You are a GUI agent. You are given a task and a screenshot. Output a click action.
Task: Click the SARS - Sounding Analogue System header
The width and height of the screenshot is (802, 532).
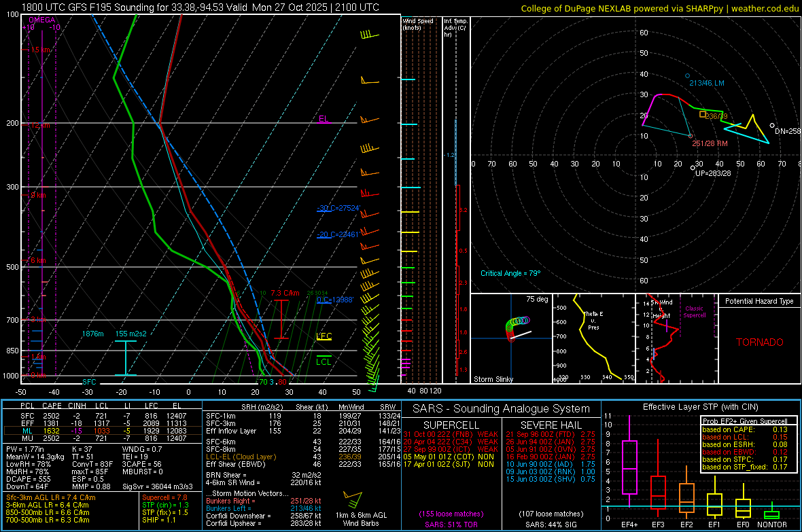(502, 409)
